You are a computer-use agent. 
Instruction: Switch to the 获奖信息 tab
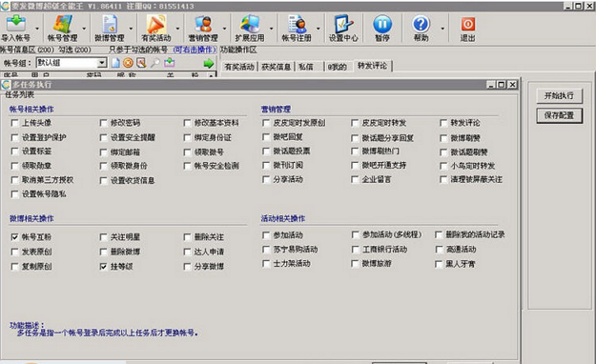[x=277, y=67]
